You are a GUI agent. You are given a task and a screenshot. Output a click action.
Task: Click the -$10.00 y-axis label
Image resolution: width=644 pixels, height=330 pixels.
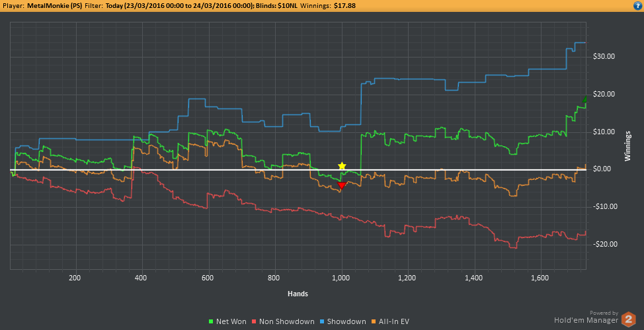click(x=604, y=206)
